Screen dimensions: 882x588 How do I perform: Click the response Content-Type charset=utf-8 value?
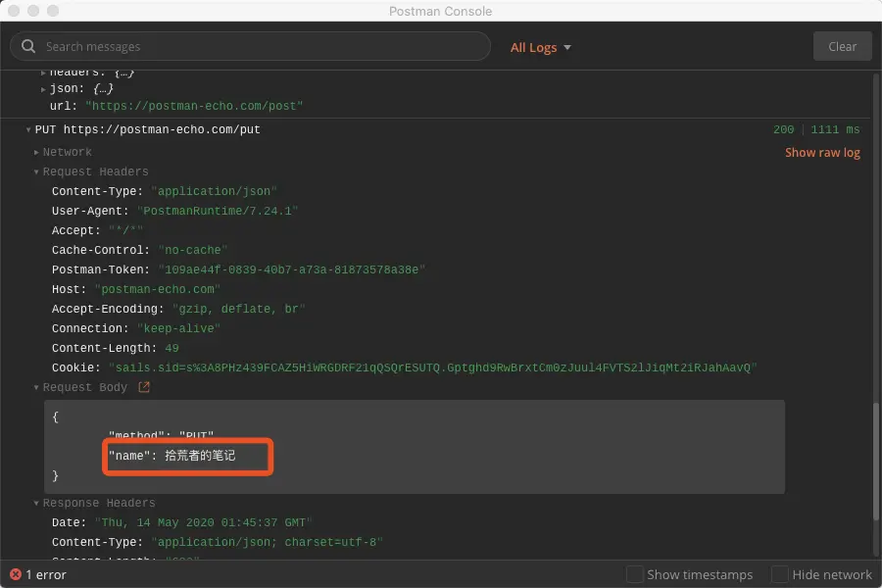coord(267,542)
